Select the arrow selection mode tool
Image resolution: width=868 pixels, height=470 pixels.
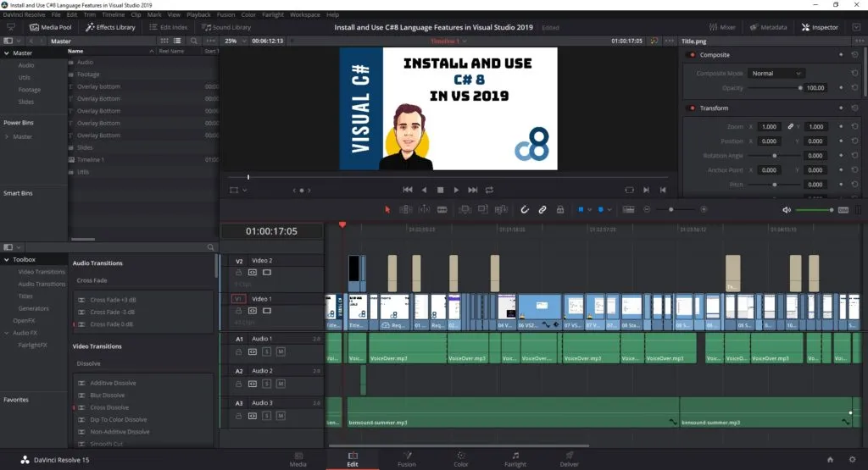pos(387,209)
